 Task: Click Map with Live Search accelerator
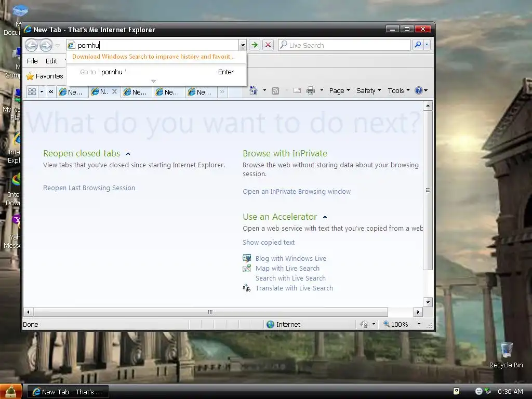[x=287, y=269]
